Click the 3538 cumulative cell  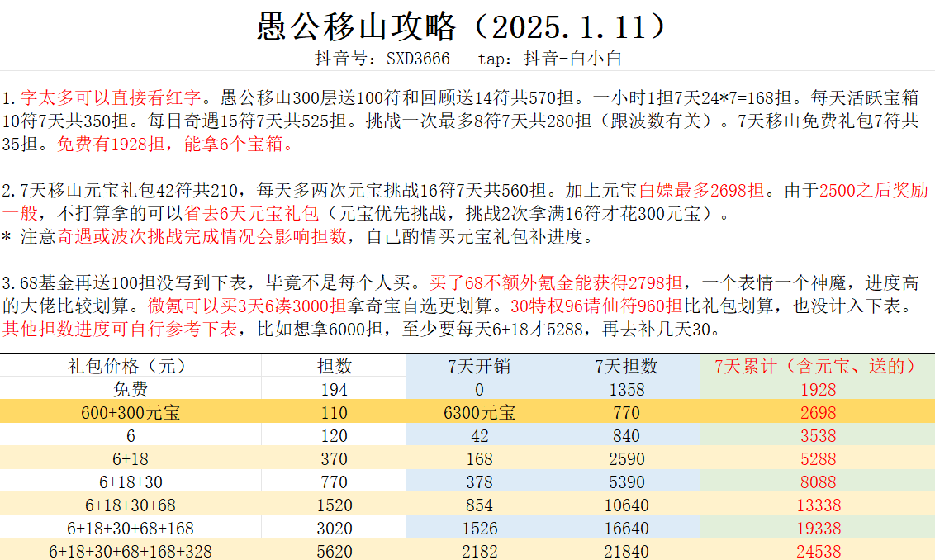click(818, 435)
